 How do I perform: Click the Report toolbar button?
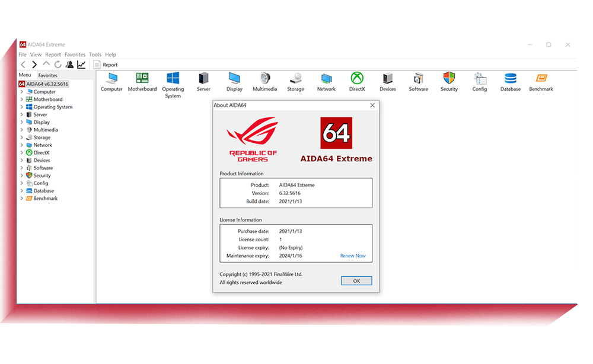click(x=106, y=65)
